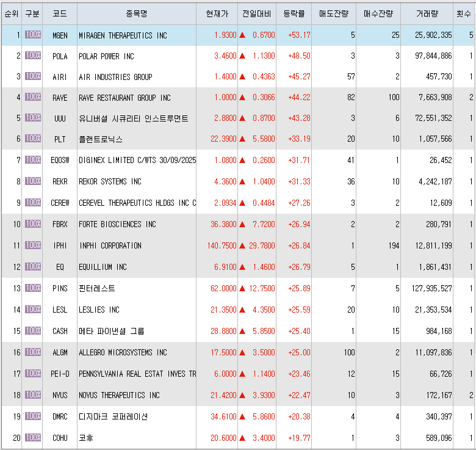476x450 pixels.
Task: Select 디지마크 코퍼레이션 stock name
Action: [x=114, y=416]
